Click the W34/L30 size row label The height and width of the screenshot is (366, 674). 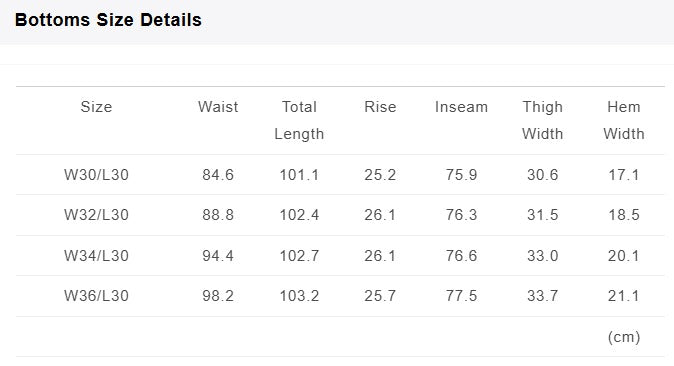pos(96,255)
